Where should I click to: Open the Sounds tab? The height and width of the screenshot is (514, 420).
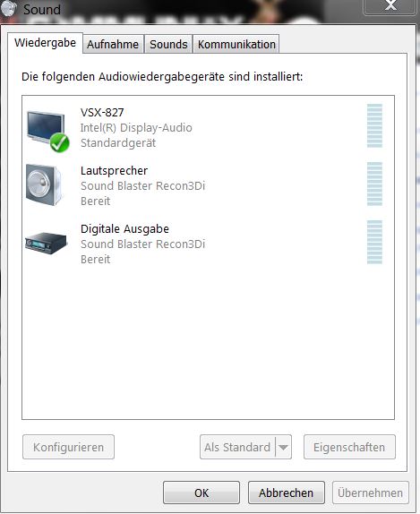(168, 44)
